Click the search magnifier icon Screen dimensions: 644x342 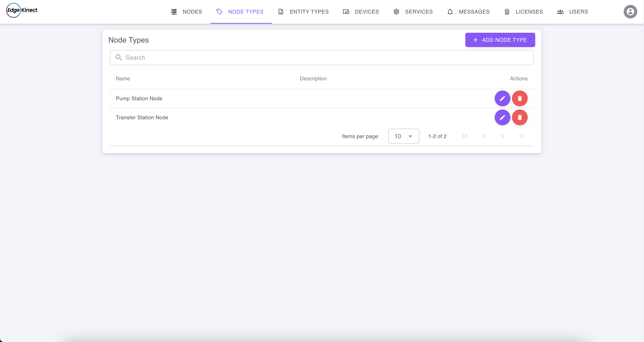coord(119,58)
